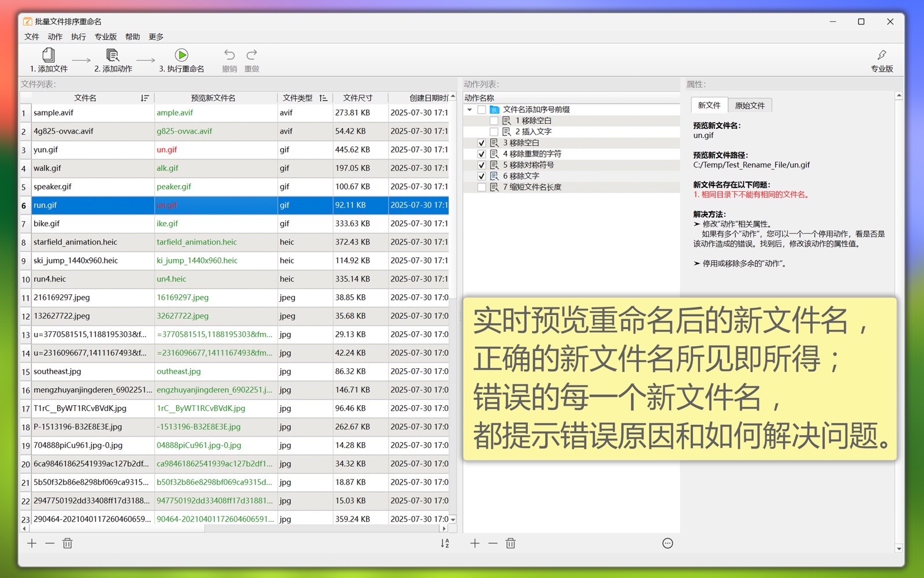Screen dimensions: 924x578
Task: Click the sort arrow in 文件名 column header
Action: click(144, 98)
